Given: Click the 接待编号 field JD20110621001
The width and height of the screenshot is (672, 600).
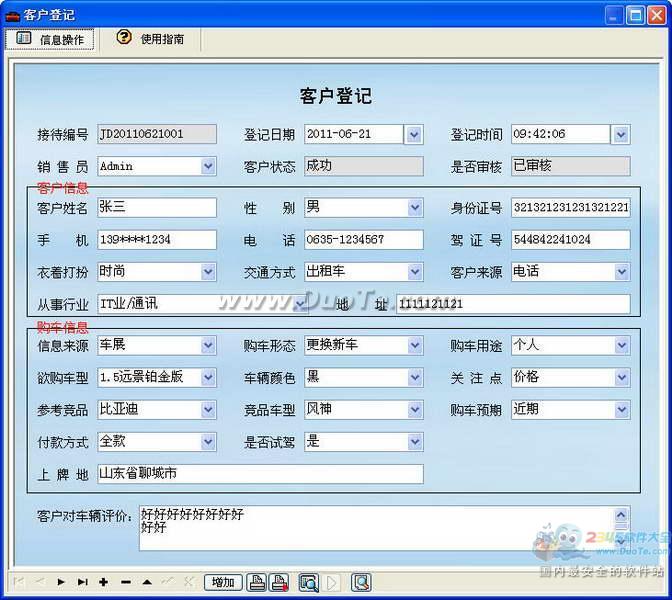Looking at the screenshot, I should [x=157, y=134].
